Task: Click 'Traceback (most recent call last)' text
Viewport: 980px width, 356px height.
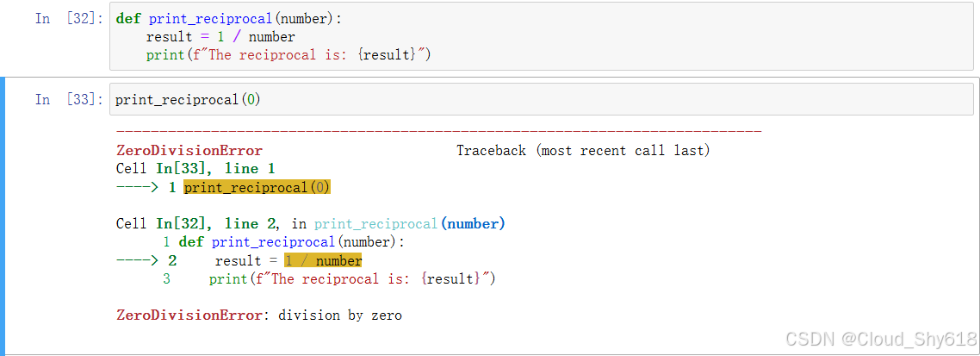Action: (x=583, y=151)
